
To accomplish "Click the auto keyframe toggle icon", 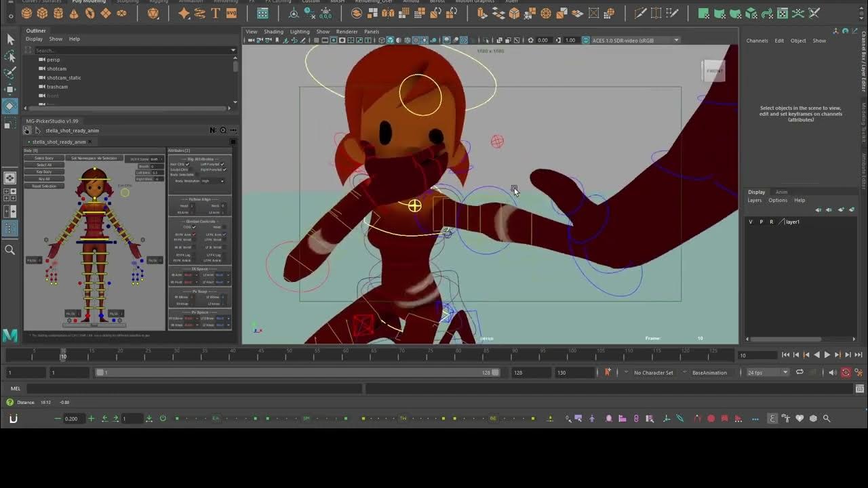I will [846, 372].
